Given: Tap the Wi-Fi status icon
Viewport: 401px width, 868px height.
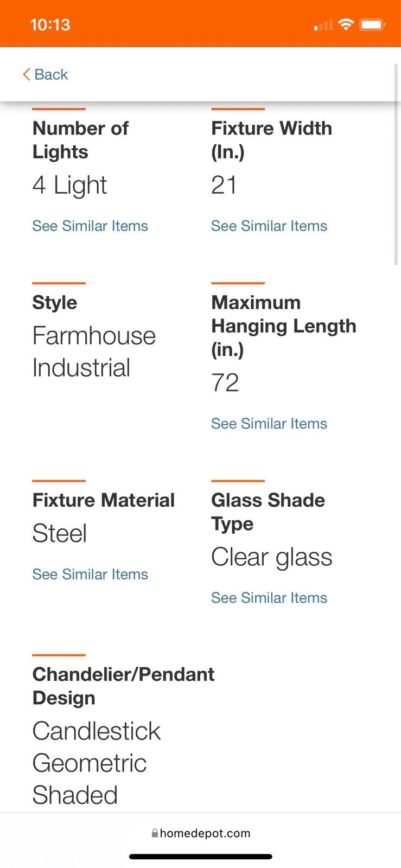Looking at the screenshot, I should pos(346,24).
